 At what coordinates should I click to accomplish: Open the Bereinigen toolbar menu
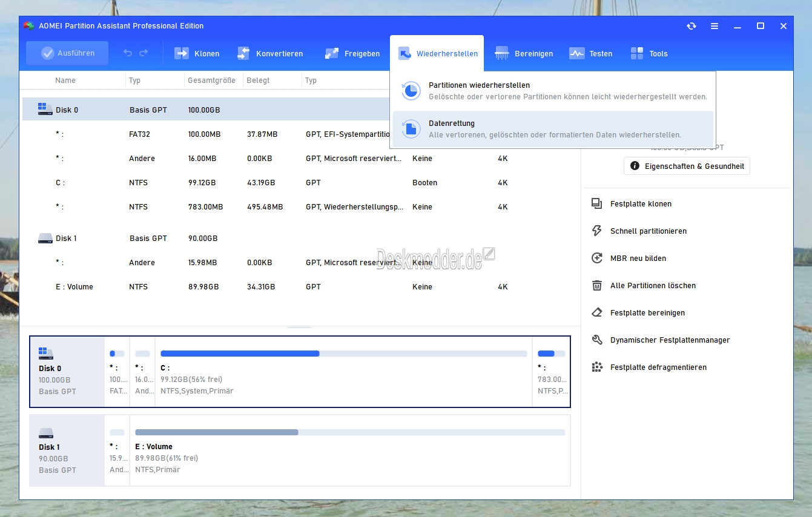524,53
